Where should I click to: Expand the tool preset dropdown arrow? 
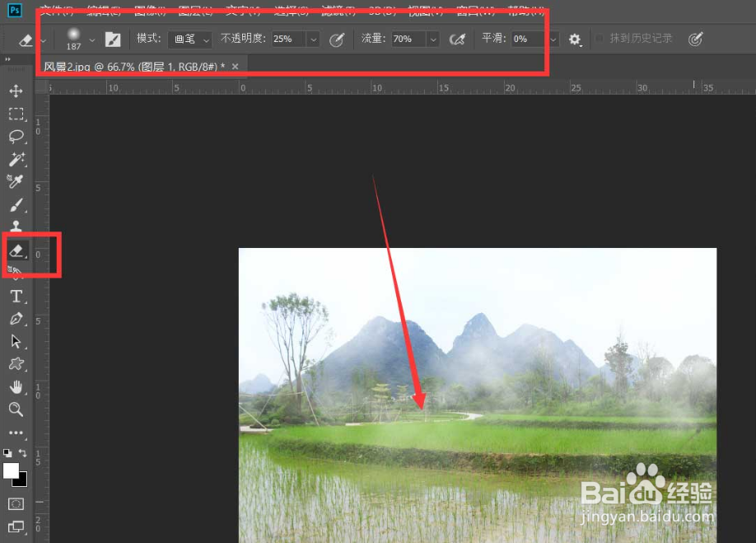[44, 40]
